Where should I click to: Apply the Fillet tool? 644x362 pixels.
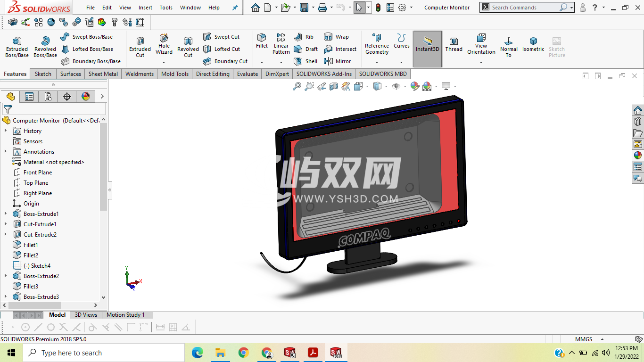pyautogui.click(x=262, y=41)
